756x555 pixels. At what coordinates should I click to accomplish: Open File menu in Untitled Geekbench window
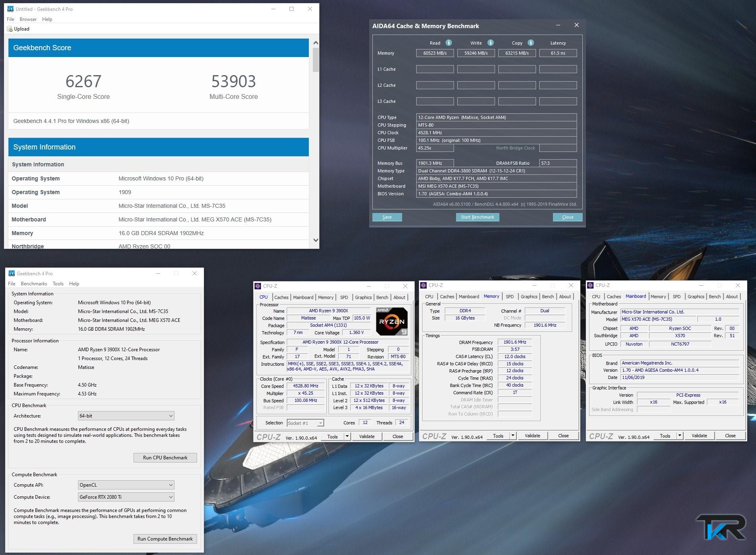click(x=10, y=19)
